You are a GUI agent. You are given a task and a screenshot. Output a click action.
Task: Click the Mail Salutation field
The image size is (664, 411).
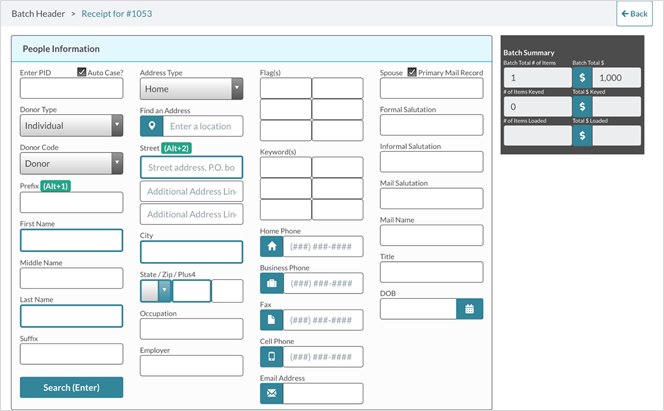pos(432,199)
